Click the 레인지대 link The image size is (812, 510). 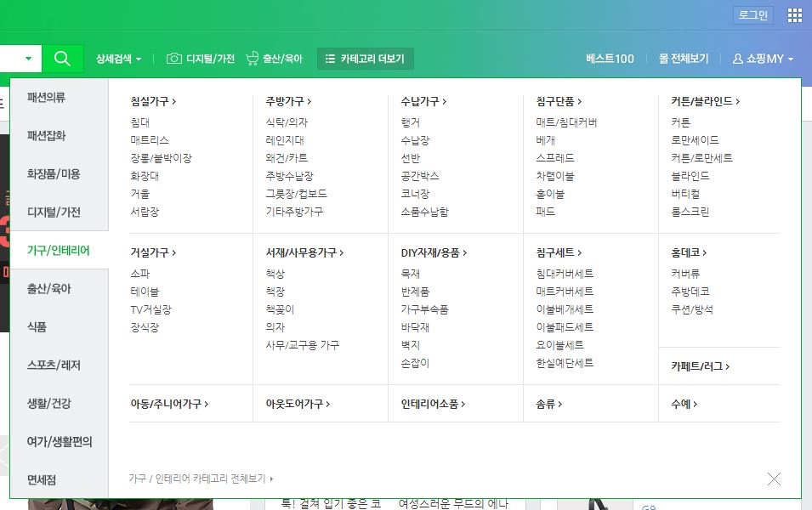click(x=285, y=140)
